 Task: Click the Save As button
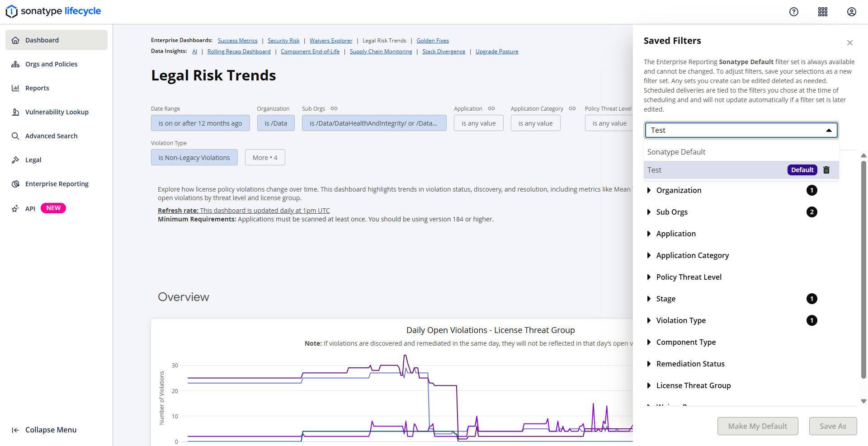click(x=833, y=426)
